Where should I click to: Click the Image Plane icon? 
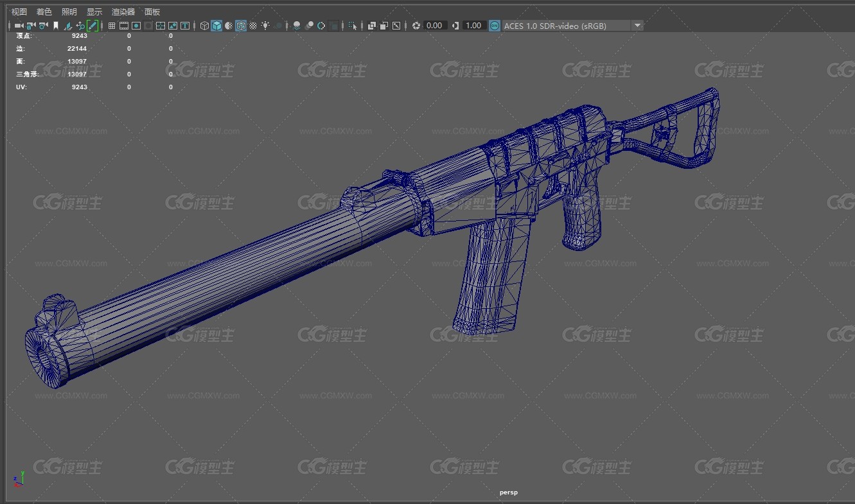[x=67, y=26]
